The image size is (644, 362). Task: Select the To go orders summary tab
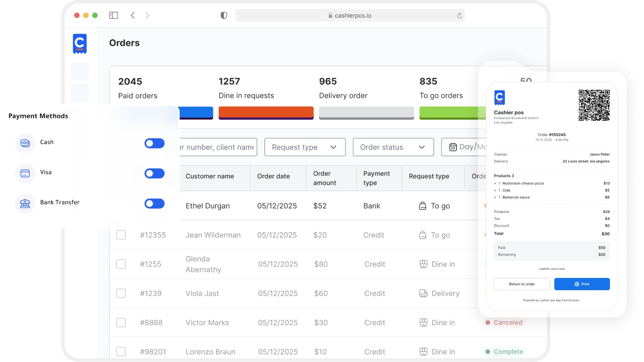pyautogui.click(x=453, y=98)
